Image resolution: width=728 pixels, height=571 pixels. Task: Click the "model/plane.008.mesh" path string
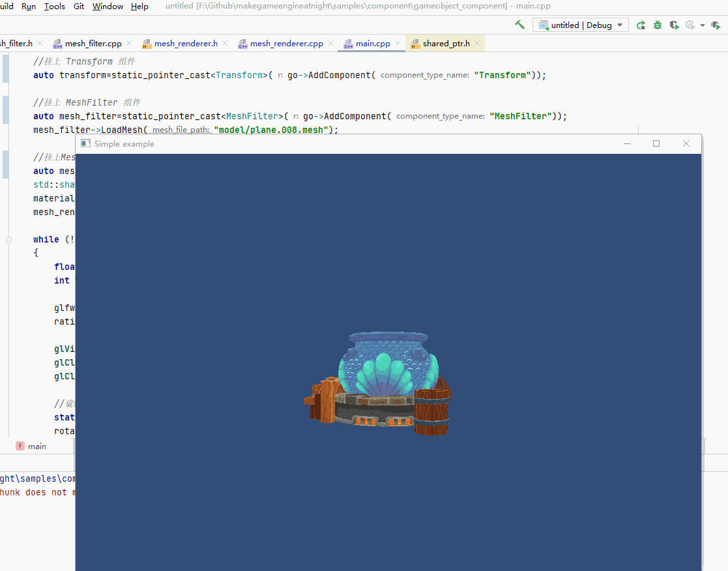pos(271,130)
